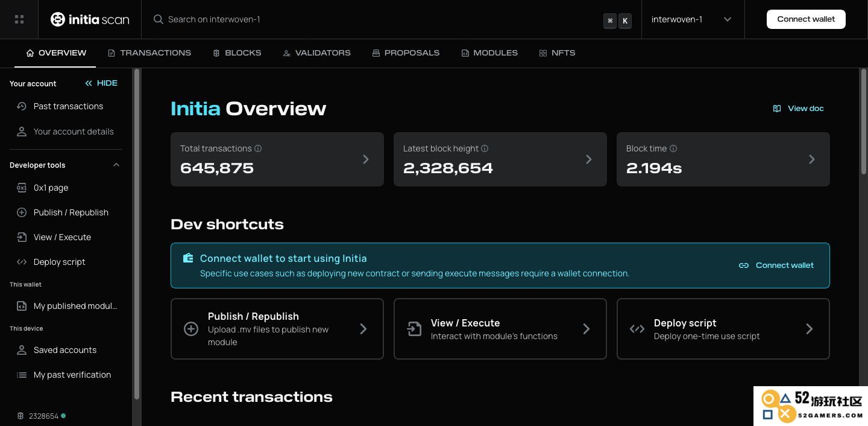This screenshot has height=426, width=868.
Task: Collapse the Developer tools section
Action: coord(116,165)
